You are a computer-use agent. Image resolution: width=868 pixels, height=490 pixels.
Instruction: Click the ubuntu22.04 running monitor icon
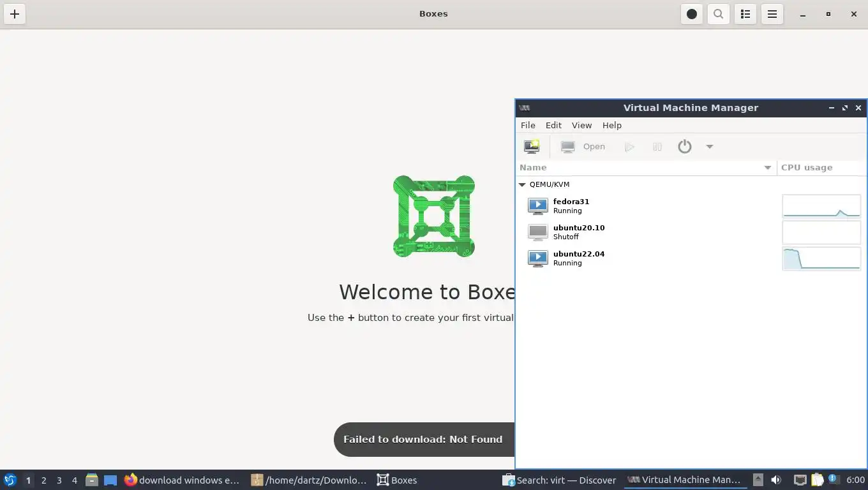[538, 258]
